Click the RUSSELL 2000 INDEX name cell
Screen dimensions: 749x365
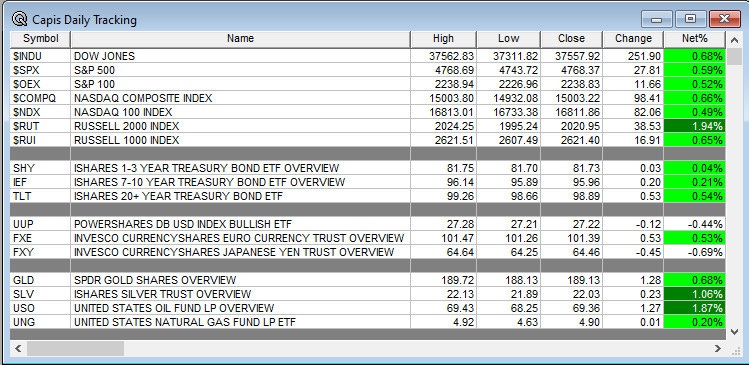(240, 126)
